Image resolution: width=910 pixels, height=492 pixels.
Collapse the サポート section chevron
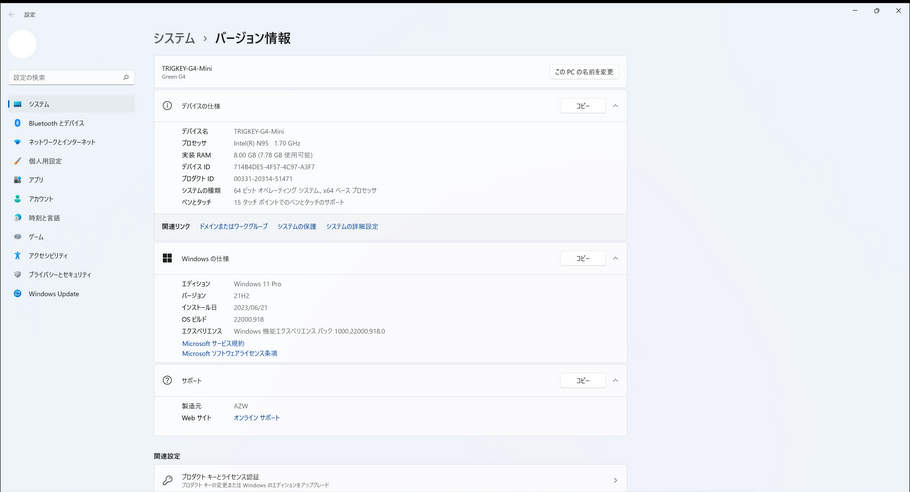pyautogui.click(x=615, y=381)
